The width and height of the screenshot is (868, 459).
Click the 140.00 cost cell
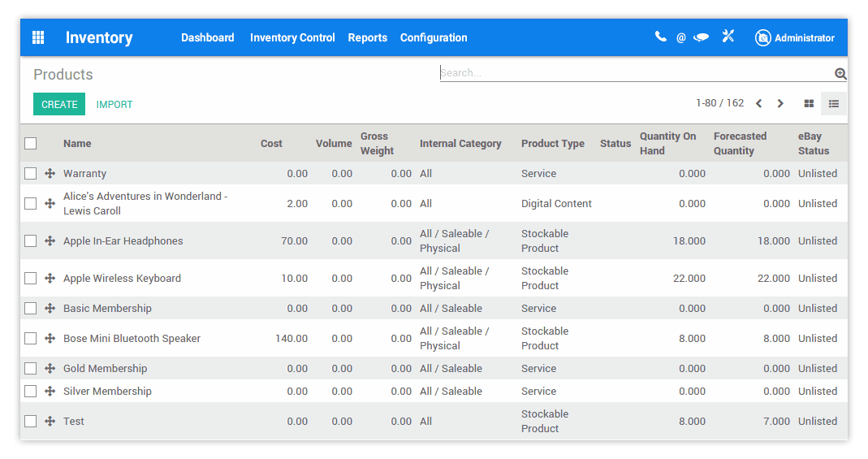(291, 338)
